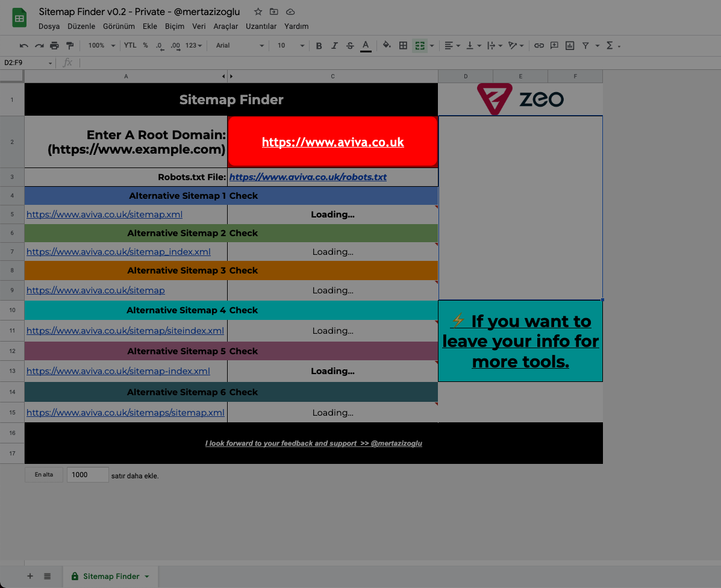Image resolution: width=721 pixels, height=588 pixels.
Task: Open the robots.txt link
Action: point(308,177)
